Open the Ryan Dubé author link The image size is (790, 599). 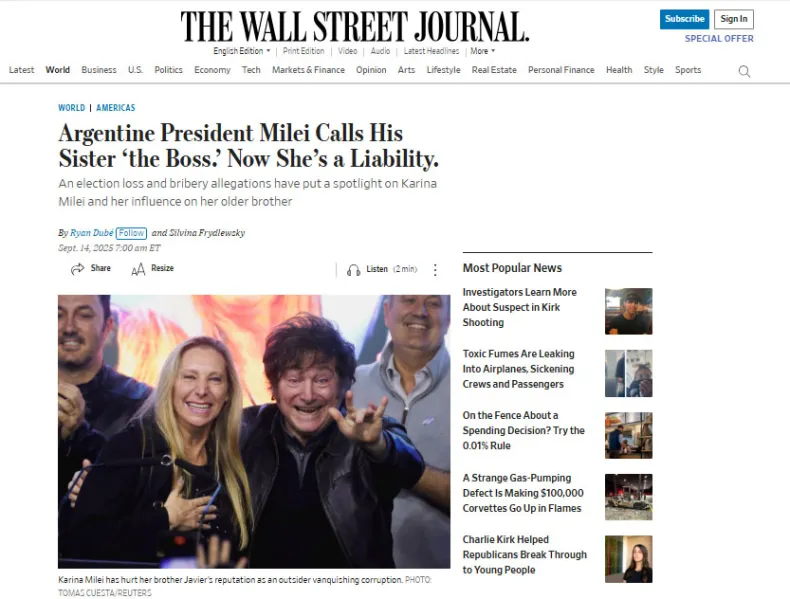click(92, 233)
